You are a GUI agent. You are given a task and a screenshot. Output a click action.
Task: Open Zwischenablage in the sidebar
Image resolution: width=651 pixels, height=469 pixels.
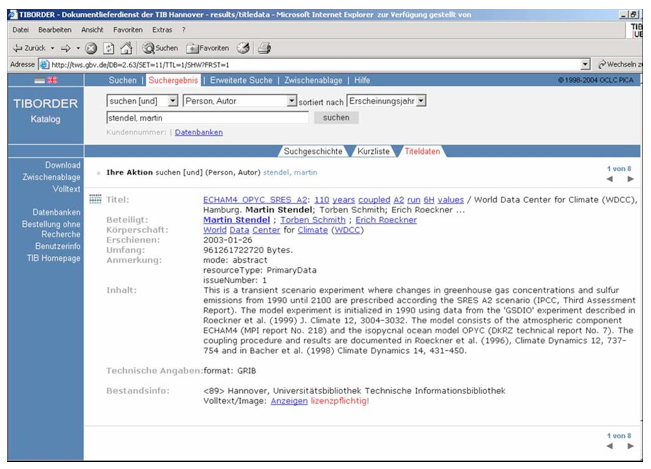(51, 177)
